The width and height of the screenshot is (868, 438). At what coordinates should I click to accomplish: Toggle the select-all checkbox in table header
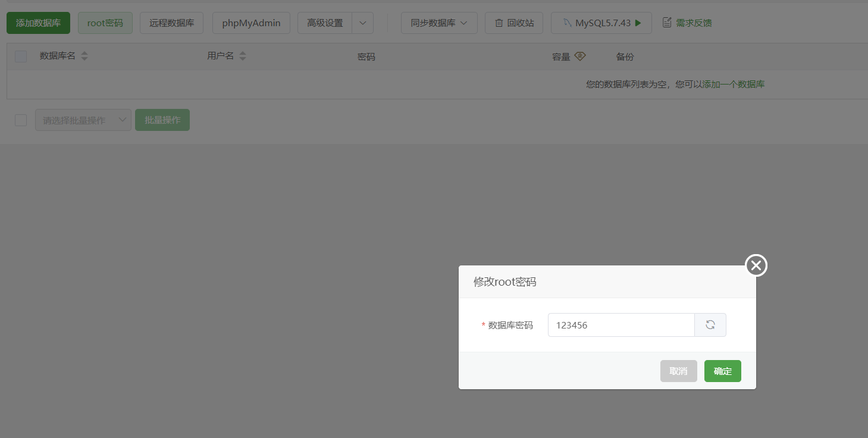[21, 57]
